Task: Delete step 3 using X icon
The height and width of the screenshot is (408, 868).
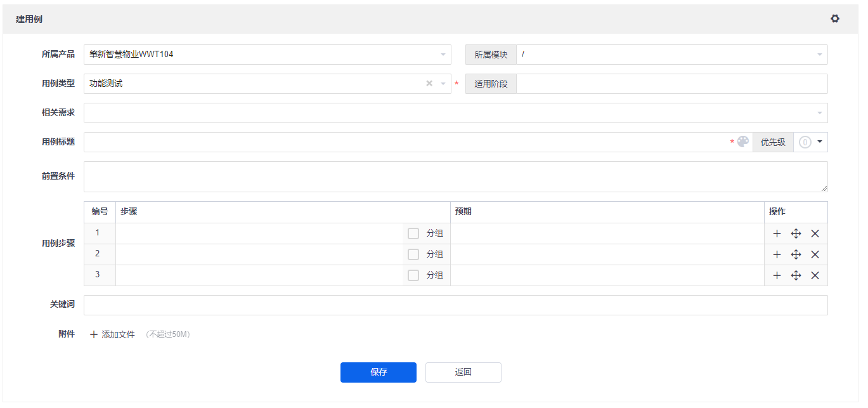Action: (815, 275)
